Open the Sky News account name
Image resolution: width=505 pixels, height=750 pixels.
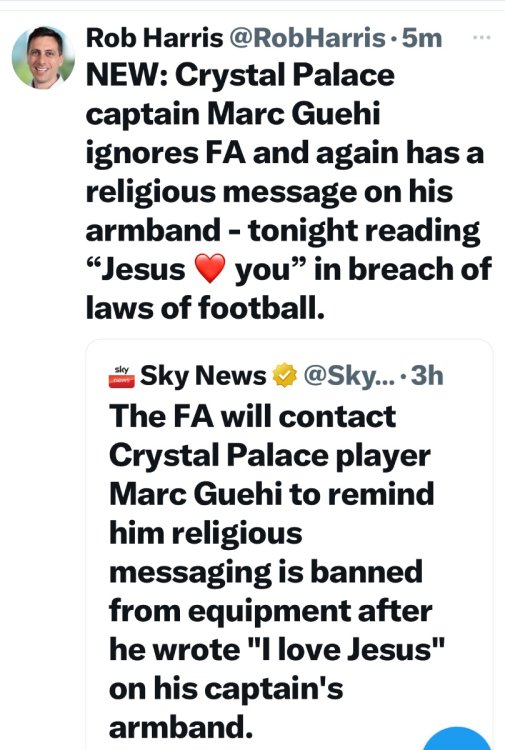[x=203, y=375]
